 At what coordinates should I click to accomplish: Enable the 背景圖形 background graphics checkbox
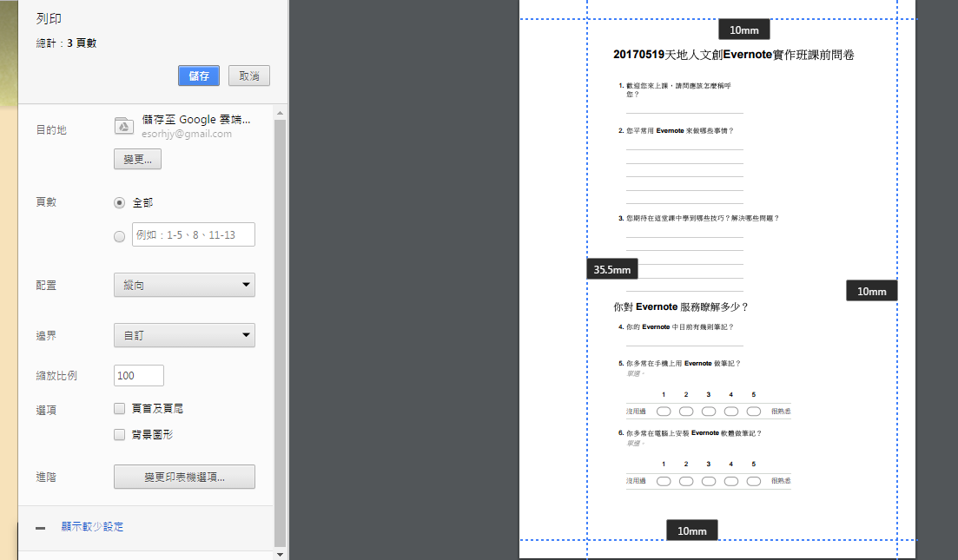click(120, 435)
